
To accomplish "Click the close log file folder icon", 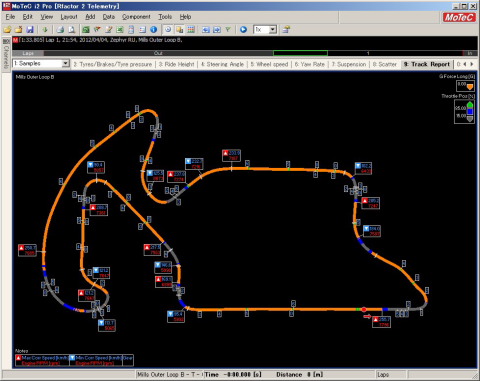I will point(19,30).
